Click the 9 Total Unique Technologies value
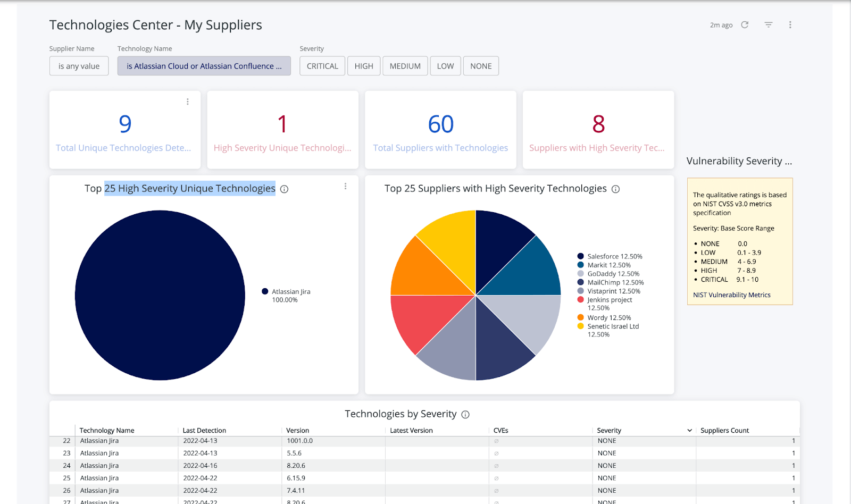 [125, 124]
